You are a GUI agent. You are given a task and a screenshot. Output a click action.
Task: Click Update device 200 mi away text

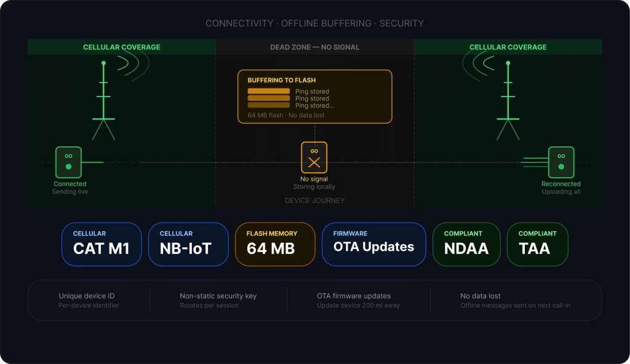(359, 306)
